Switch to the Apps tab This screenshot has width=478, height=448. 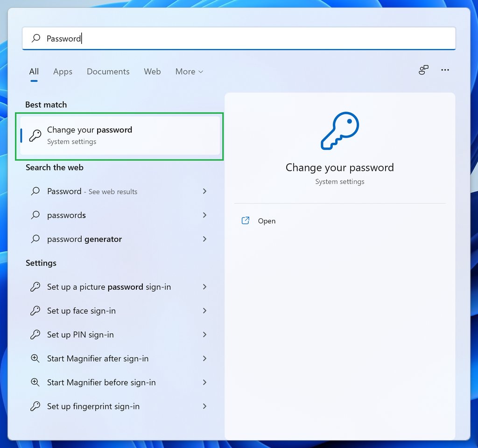coord(63,71)
